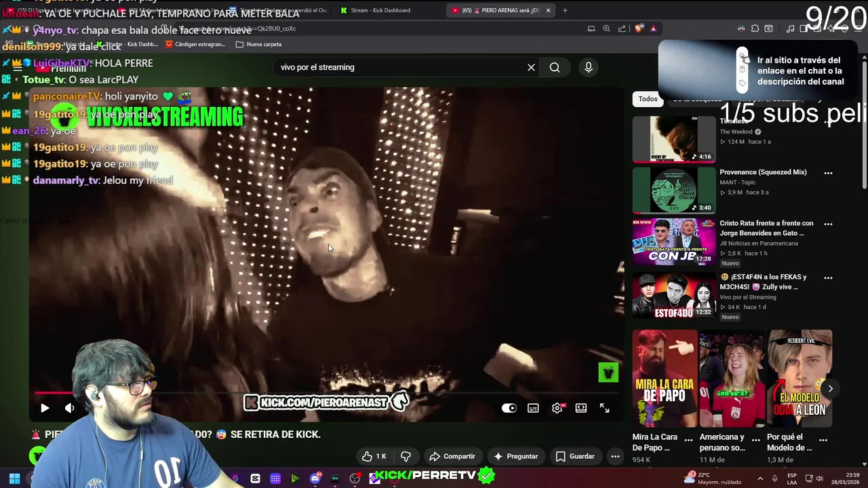Click the page vertical scrollbar
868x488 pixels.
click(x=864, y=125)
